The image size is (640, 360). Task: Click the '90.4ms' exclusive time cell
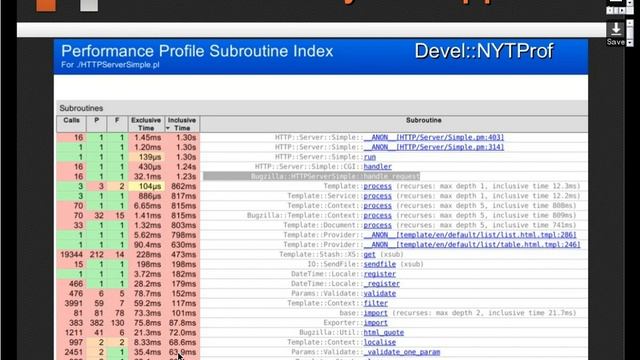coord(147,245)
